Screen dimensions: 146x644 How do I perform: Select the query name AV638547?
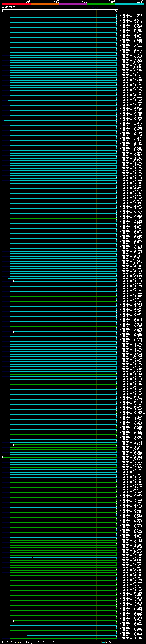click(x=8, y=8)
